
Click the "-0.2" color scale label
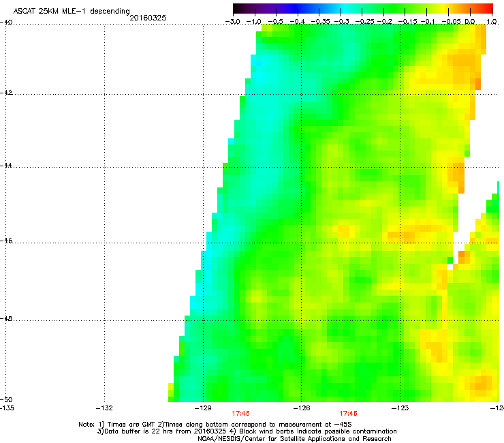(385, 22)
